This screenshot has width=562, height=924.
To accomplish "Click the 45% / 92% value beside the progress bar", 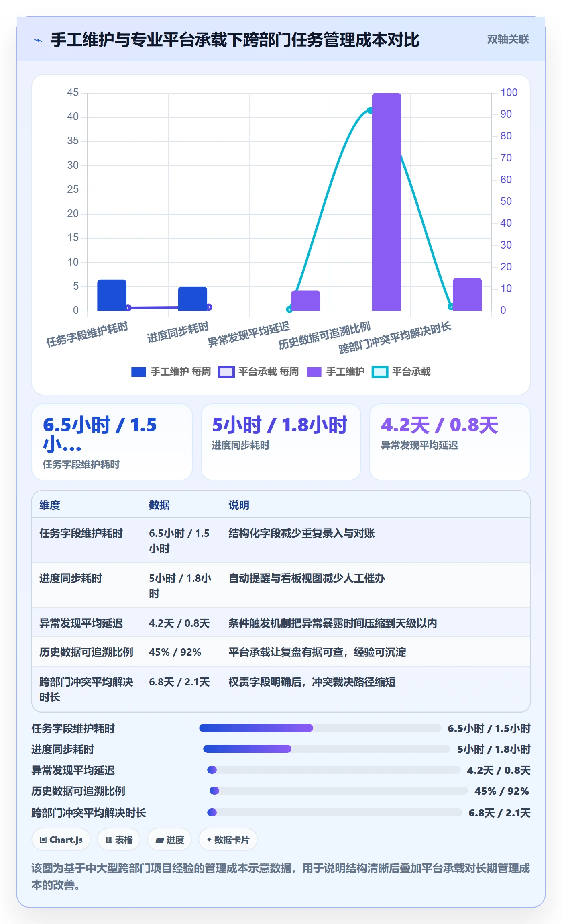I will (501, 791).
